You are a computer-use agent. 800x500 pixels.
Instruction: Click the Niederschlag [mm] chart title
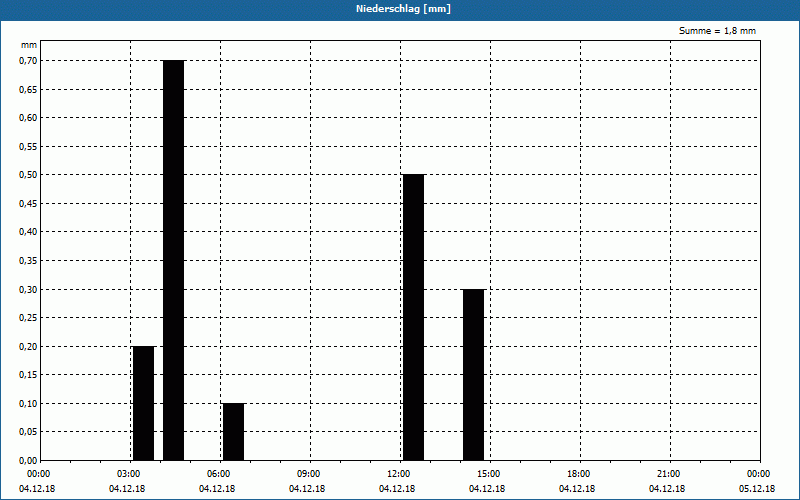[403, 9]
